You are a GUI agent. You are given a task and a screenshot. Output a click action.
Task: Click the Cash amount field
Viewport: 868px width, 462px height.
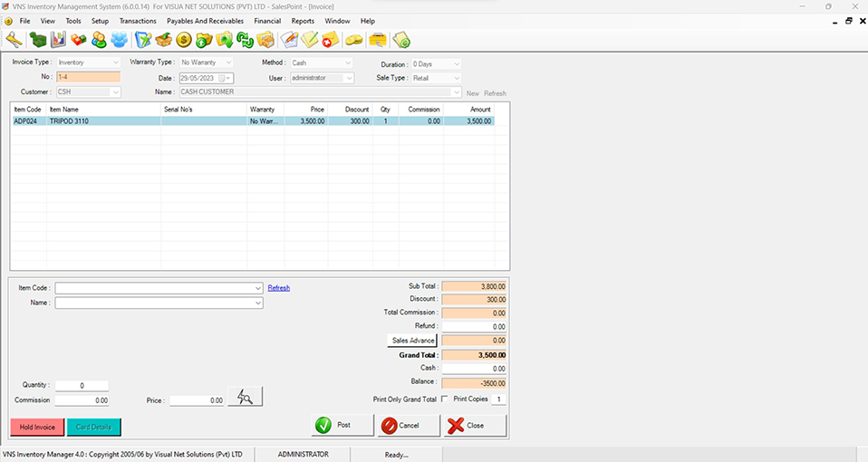click(474, 369)
